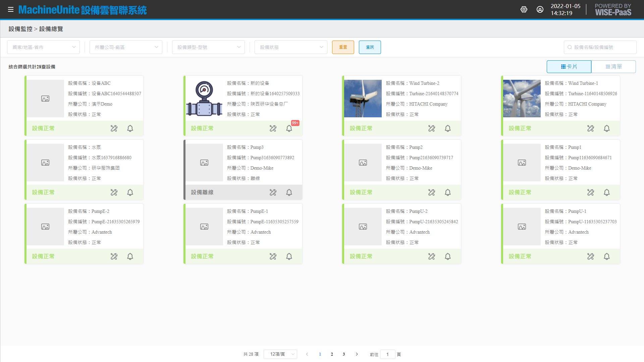
Task: Switch to 清單 list view
Action: click(613, 67)
